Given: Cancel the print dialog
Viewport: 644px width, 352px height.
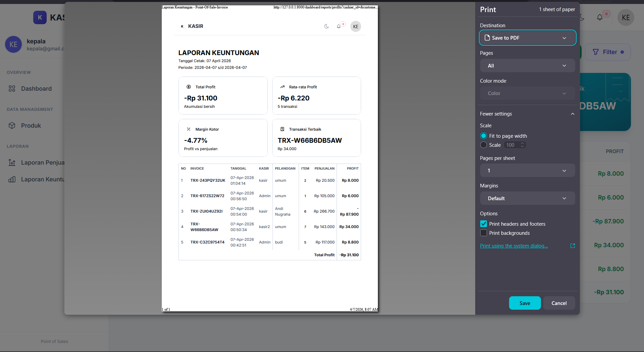Looking at the screenshot, I should (x=559, y=303).
